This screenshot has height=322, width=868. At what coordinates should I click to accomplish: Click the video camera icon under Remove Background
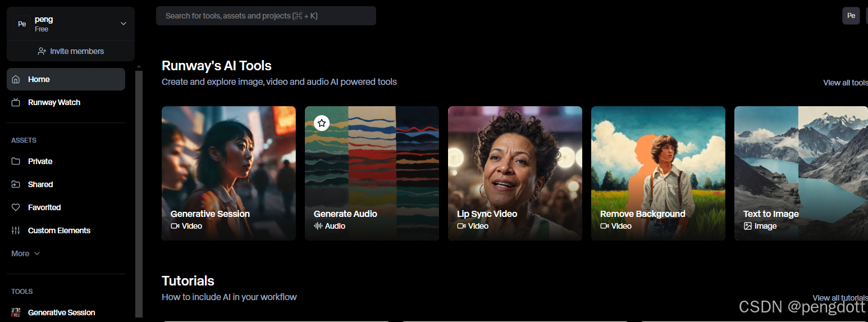tap(605, 226)
